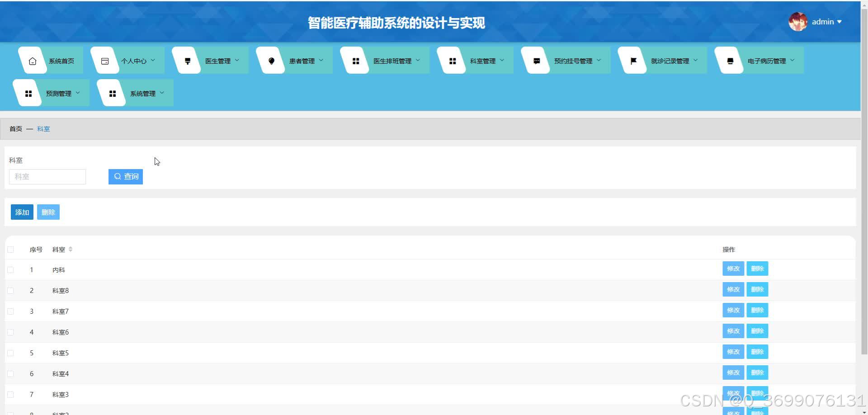Open the 医生管理 menu label

click(x=218, y=61)
